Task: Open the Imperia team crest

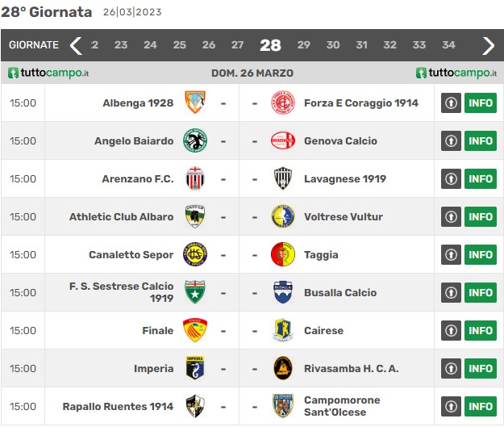Action: click(195, 368)
